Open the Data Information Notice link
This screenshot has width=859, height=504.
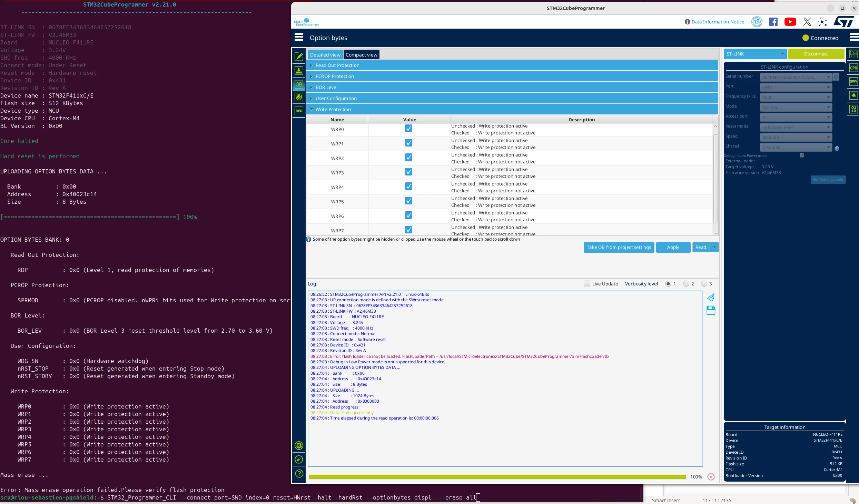pos(718,22)
